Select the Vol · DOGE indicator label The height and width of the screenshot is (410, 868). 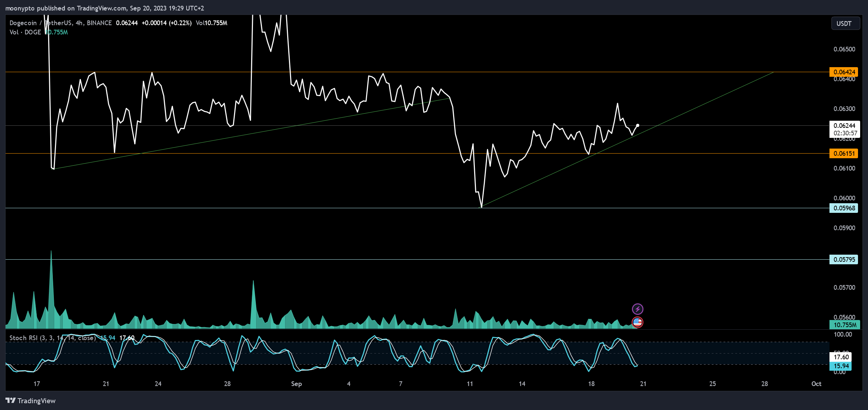pyautogui.click(x=25, y=32)
